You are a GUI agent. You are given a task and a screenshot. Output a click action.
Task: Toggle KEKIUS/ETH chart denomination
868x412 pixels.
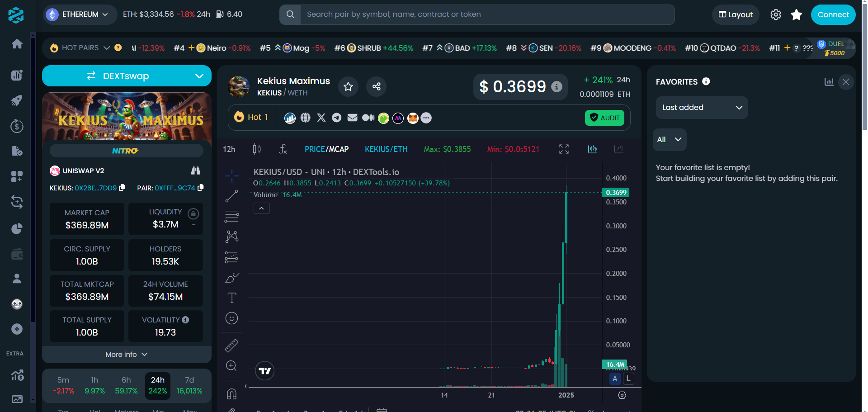click(386, 149)
